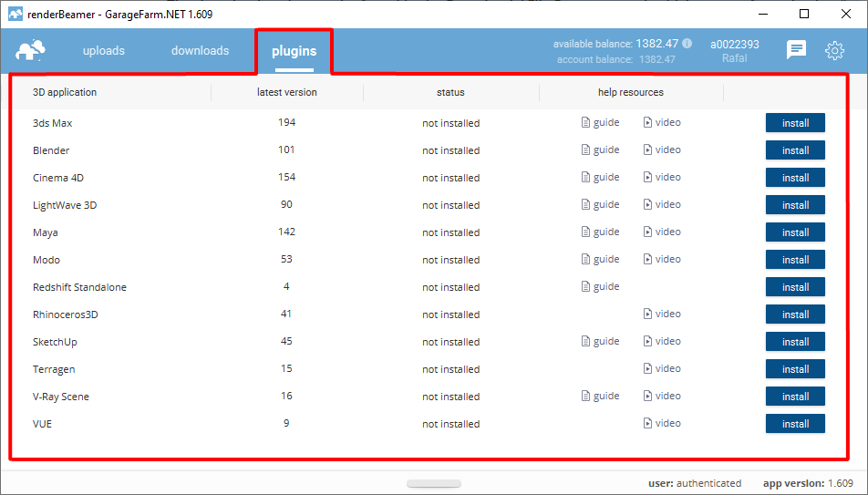Click the renderBeamer cloud logo icon

tap(30, 50)
